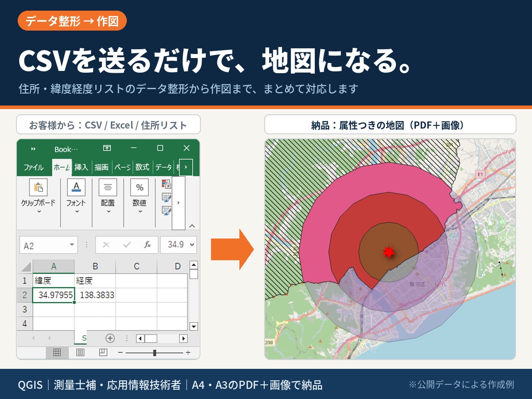This screenshot has height=399, width=532.
Task: Select column B header
Action: pyautogui.click(x=95, y=266)
